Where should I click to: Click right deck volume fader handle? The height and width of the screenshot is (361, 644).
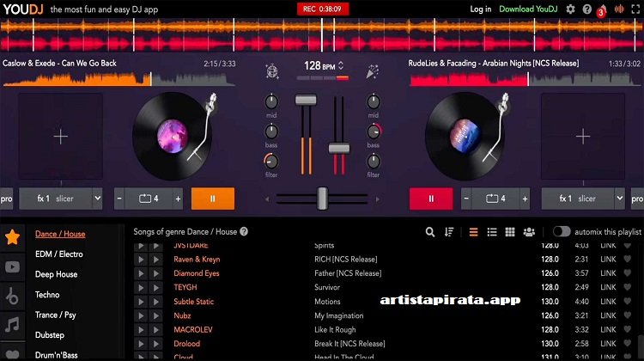click(x=339, y=148)
